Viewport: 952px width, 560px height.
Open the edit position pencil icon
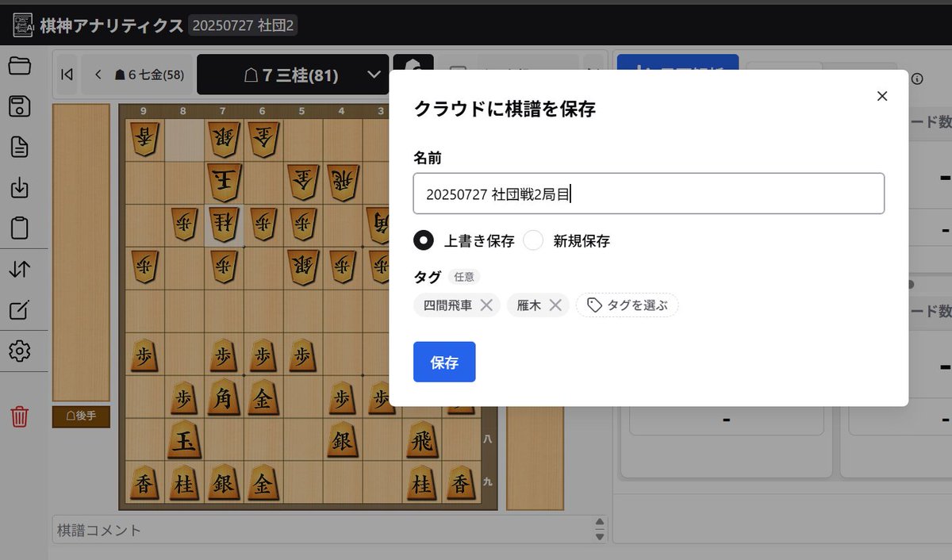[19, 309]
